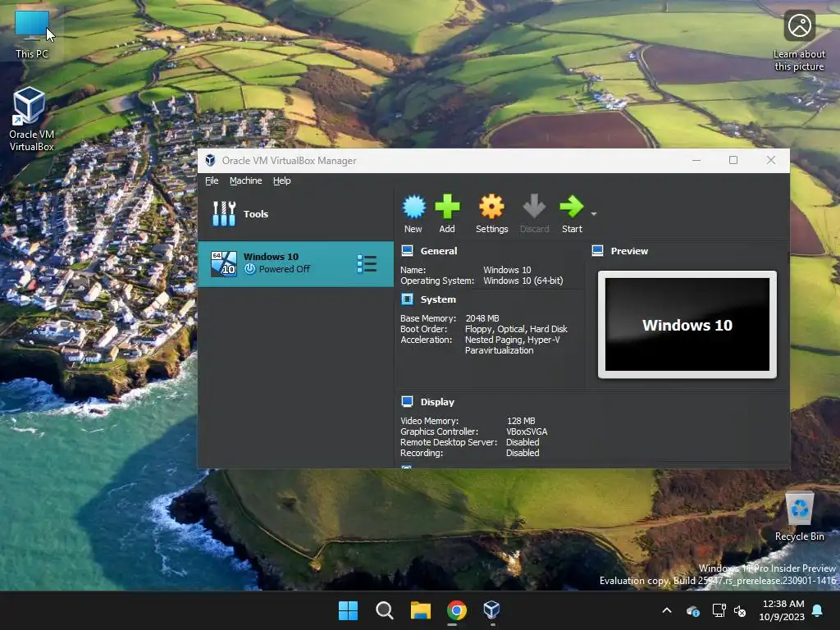Image resolution: width=840 pixels, height=630 pixels.
Task: Click the greyed-out Discard arrow icon
Action: 534,207
